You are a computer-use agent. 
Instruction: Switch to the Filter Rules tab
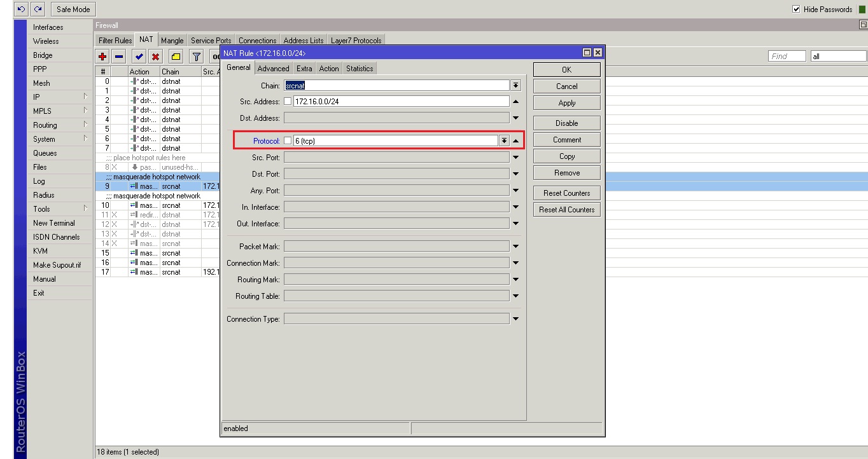[x=115, y=41]
